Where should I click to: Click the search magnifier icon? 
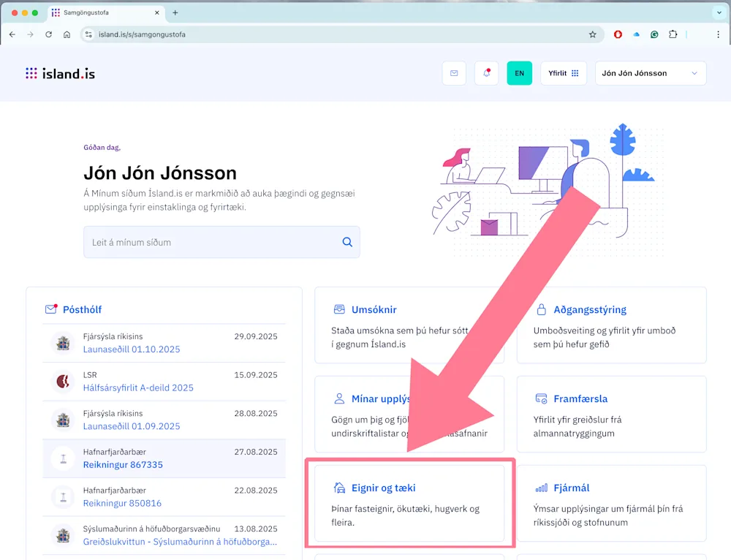pyautogui.click(x=347, y=242)
